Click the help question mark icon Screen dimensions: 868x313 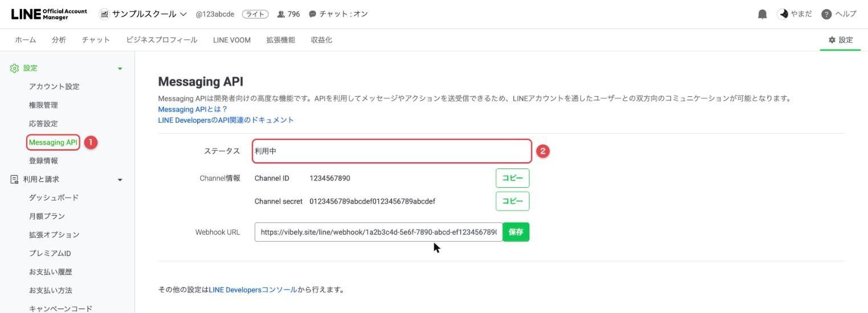(x=826, y=14)
